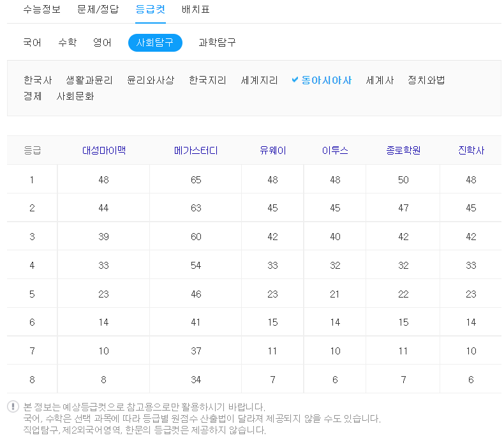Select 정치와법 subject
Image resolution: width=504 pixels, height=447 pixels.
(x=426, y=80)
